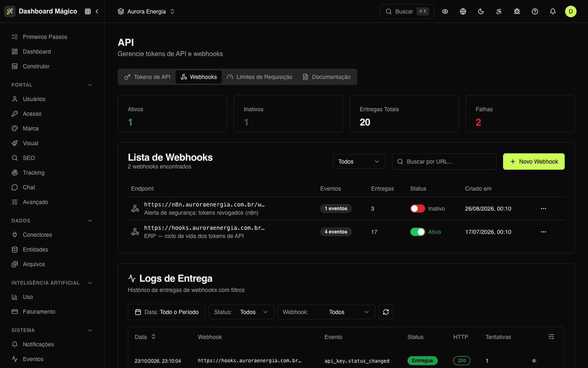
Task: Open the Data: Todo o Período date picker
Action: (166, 312)
